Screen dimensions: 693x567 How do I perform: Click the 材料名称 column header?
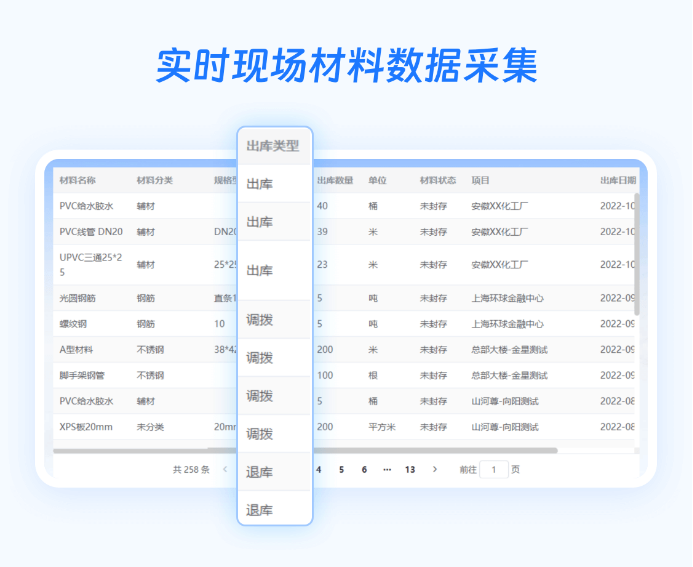(x=78, y=181)
